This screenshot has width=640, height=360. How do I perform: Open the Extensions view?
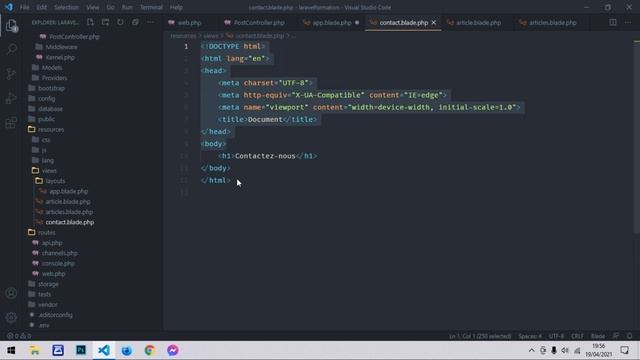pos(11,122)
